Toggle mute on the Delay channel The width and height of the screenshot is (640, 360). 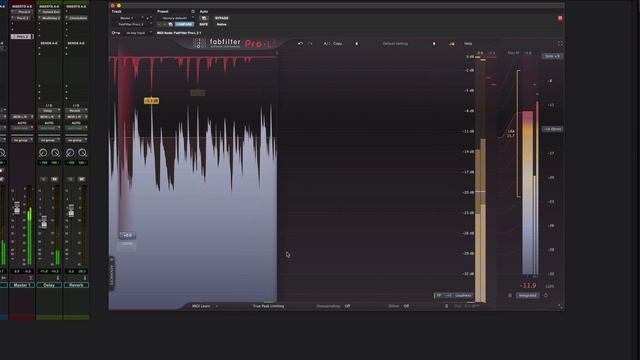pyautogui.click(x=54, y=179)
